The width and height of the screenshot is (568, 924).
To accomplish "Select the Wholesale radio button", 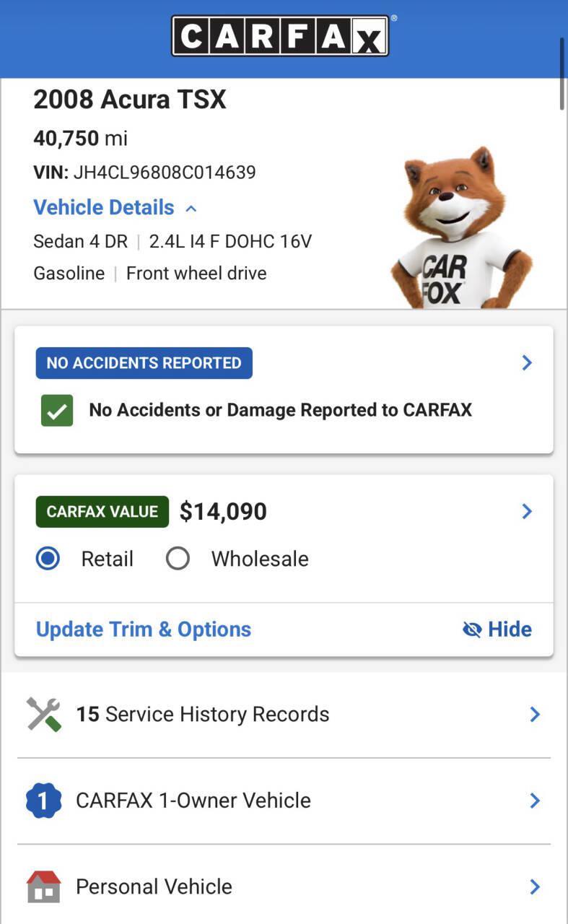I will (x=178, y=559).
